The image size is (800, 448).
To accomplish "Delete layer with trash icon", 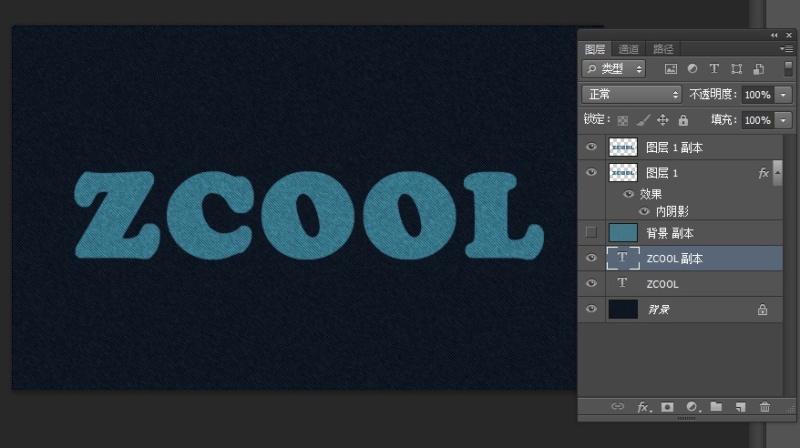I will pyautogui.click(x=764, y=407).
